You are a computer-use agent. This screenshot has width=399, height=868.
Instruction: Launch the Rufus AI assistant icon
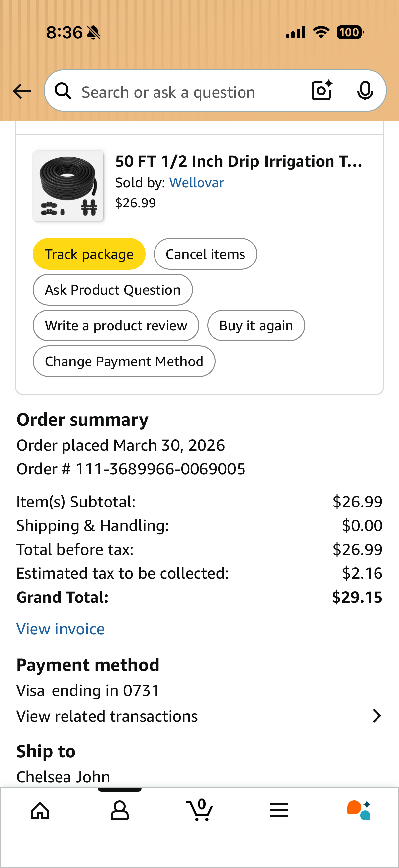tap(359, 810)
